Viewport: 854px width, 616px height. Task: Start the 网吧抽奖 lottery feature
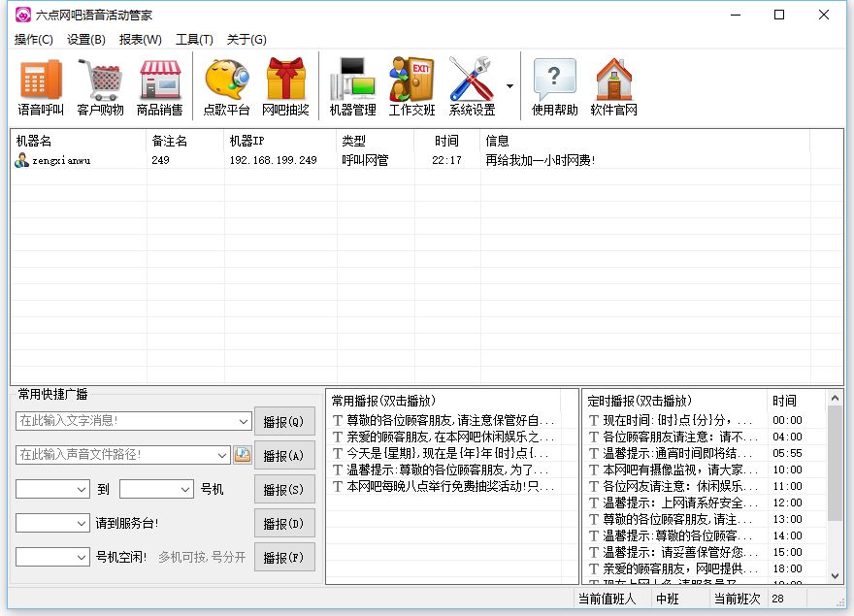(285, 84)
